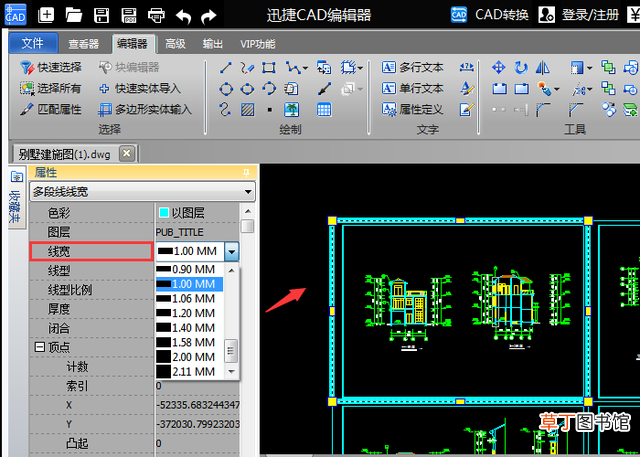Select the Line drawing tool
Screen dimensions: 640x457
226,67
